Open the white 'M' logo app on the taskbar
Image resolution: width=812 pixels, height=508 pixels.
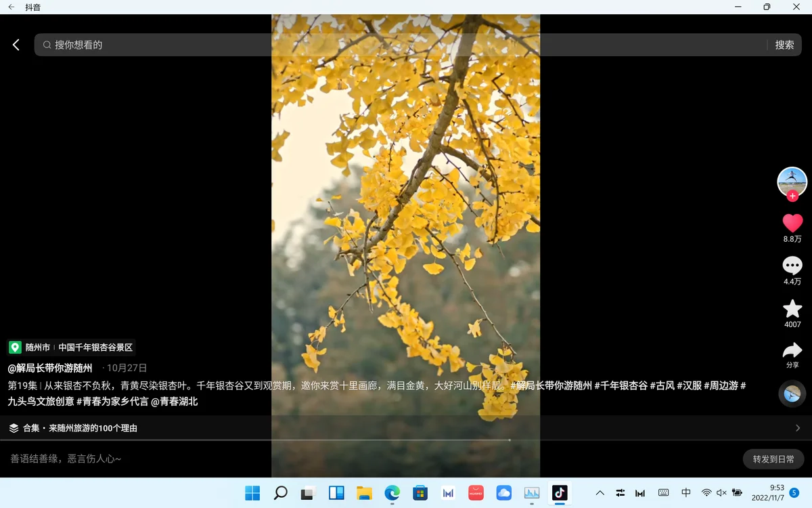[448, 493]
